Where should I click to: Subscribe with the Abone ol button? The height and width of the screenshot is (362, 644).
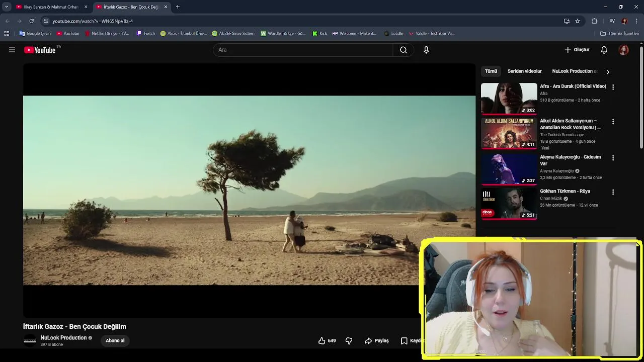[115, 340]
